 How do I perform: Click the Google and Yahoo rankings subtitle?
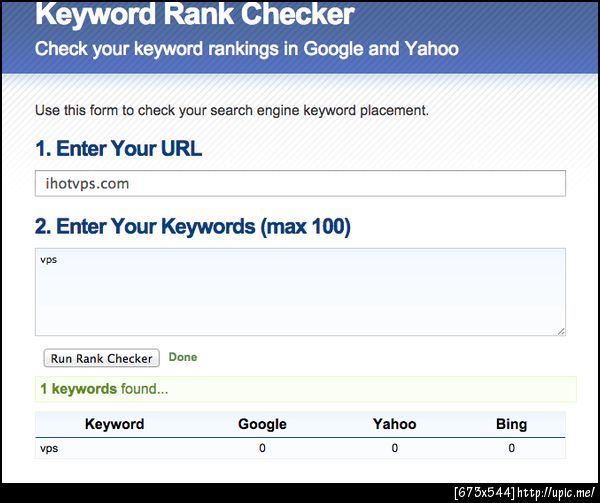(247, 48)
